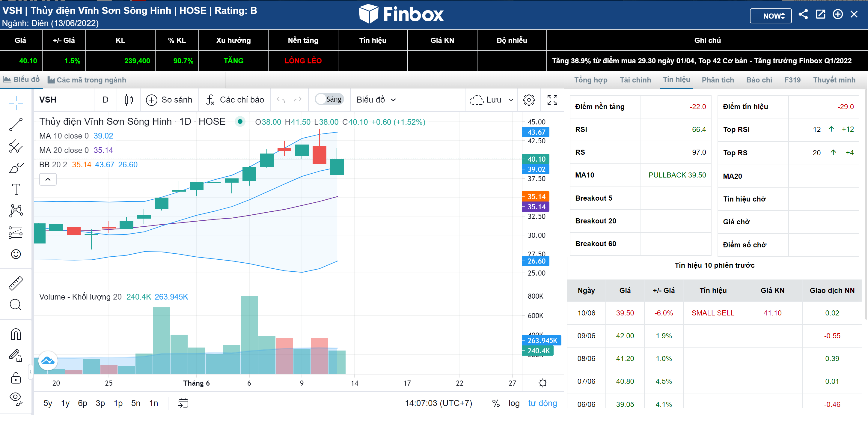868x427 pixels.
Task: Switch to the Tài chính tab
Action: click(635, 80)
